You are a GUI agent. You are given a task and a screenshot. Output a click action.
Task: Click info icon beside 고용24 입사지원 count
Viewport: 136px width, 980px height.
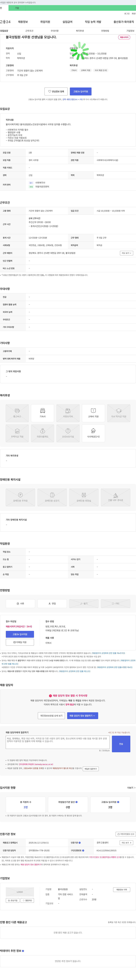point(118,802)
